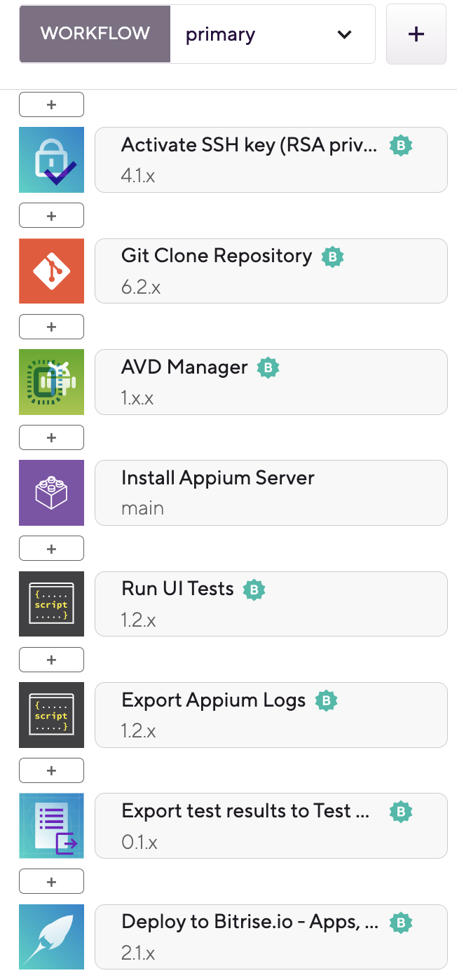This screenshot has height=980, width=457.
Task: Click version 1.2.x under Run UI Tests
Action: coord(139,620)
